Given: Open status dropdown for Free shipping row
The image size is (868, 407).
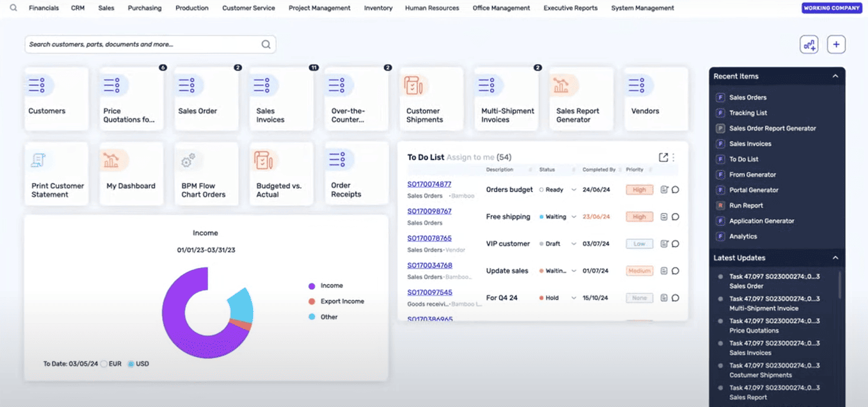Looking at the screenshot, I should pyautogui.click(x=574, y=217).
